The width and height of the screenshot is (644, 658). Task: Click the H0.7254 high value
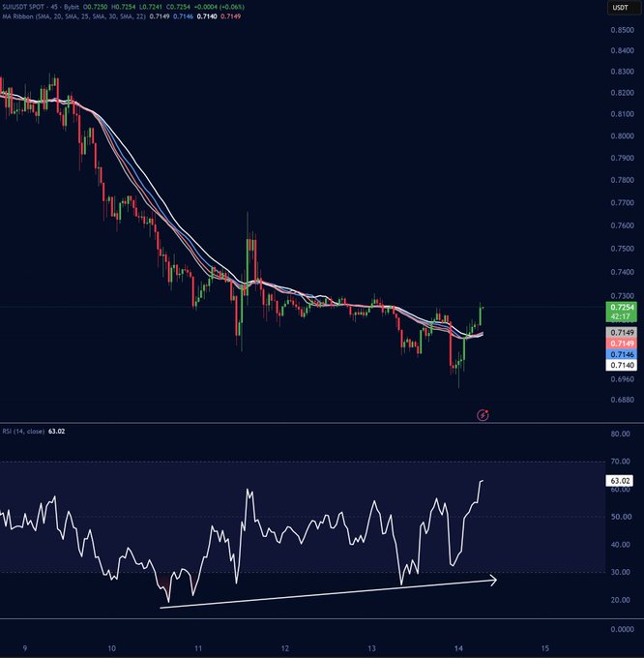coord(123,7)
